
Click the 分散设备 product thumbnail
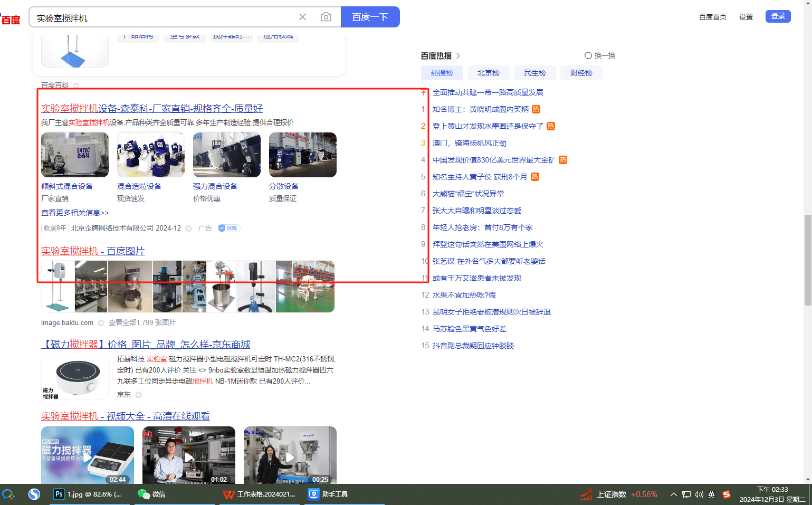(303, 155)
